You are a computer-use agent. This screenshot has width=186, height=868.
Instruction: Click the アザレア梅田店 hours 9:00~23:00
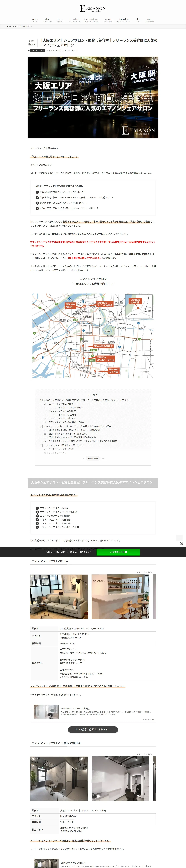point(66,822)
